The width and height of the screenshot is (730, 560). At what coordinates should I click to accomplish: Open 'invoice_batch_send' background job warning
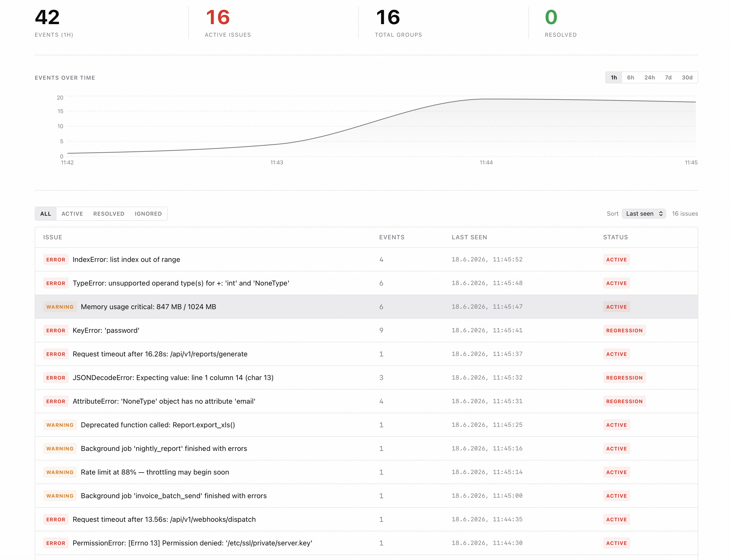click(366, 496)
